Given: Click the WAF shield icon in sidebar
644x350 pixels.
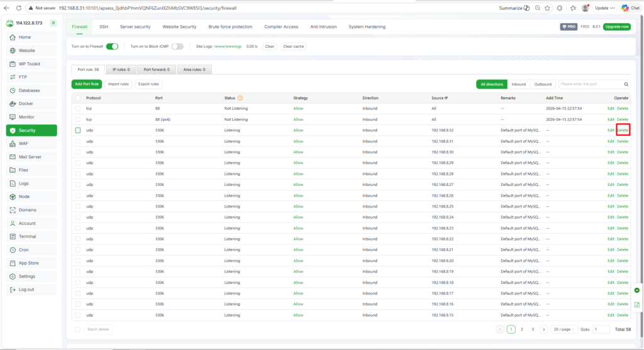Looking at the screenshot, I should (13, 143).
